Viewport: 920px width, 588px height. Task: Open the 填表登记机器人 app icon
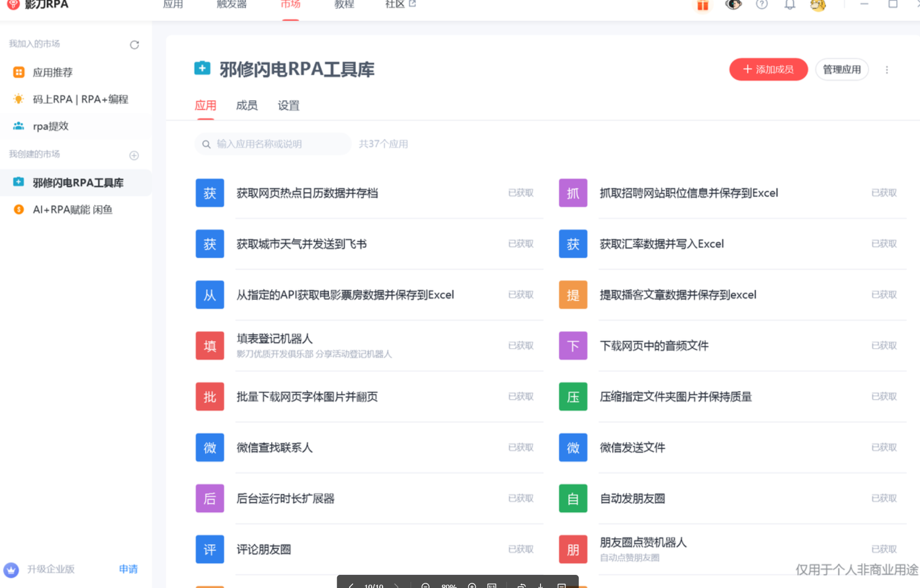[x=209, y=346]
